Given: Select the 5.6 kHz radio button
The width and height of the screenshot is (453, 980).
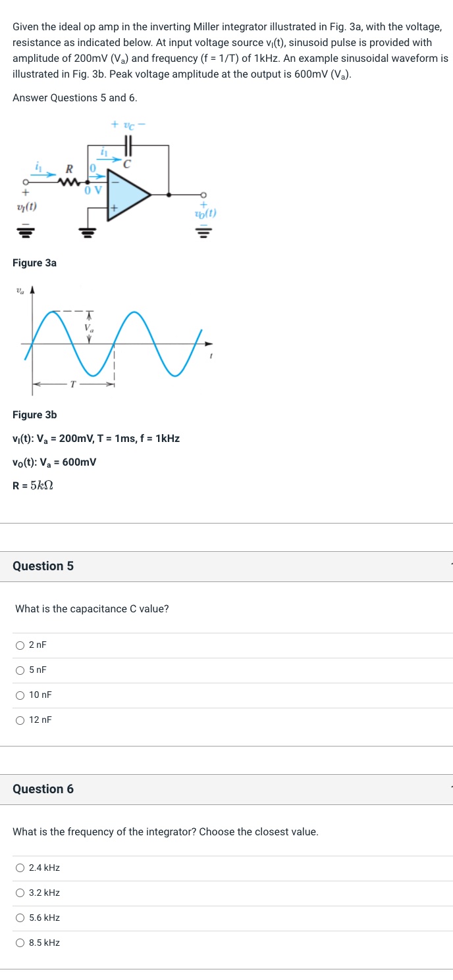Looking at the screenshot, I should [x=21, y=918].
